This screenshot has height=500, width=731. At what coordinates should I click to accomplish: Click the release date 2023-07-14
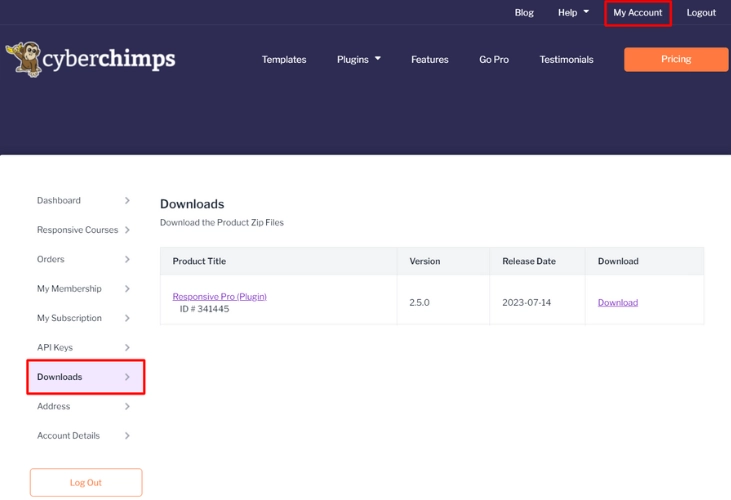(x=526, y=302)
